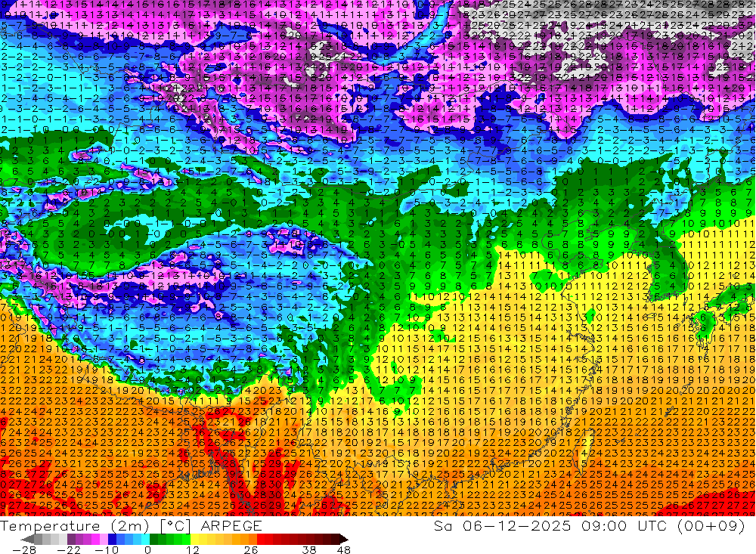Click the dark purple swatch above '-22'

click(x=71, y=539)
